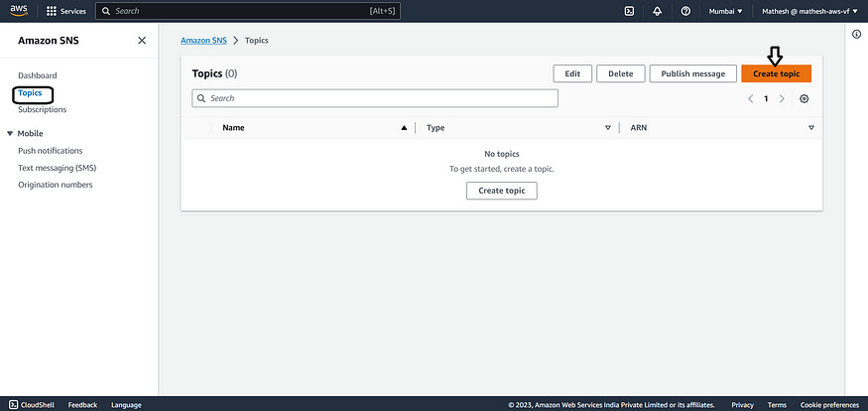Click the Edit button
Viewport: 868px width, 411px height.
click(572, 73)
